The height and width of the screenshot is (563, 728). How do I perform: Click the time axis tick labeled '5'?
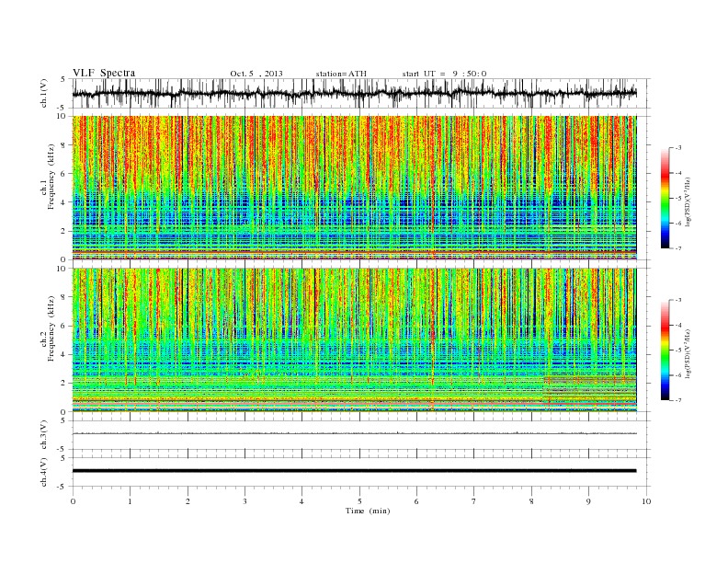(x=359, y=501)
